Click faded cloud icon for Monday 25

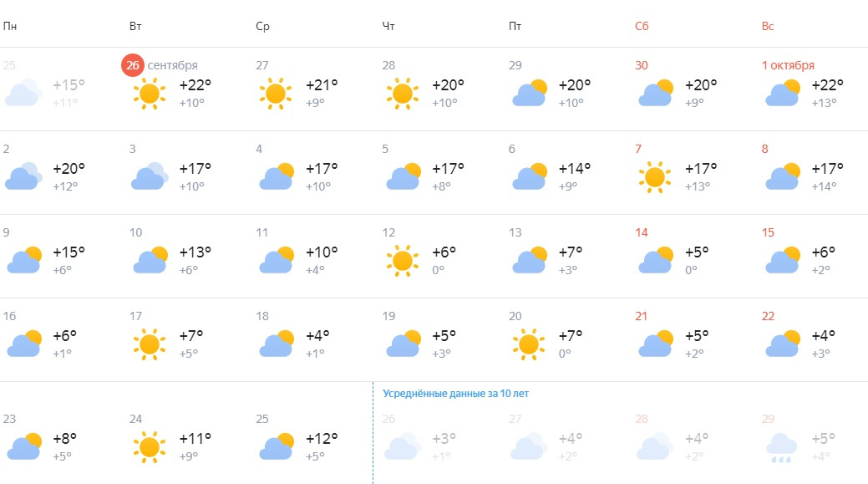pyautogui.click(x=23, y=93)
